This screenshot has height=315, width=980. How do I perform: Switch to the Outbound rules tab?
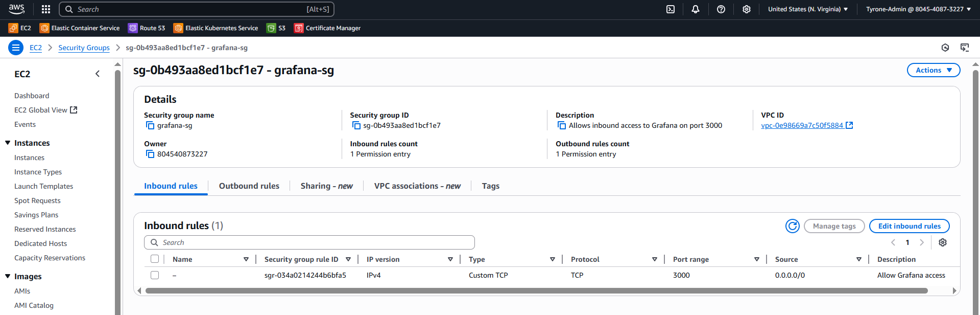[249, 186]
